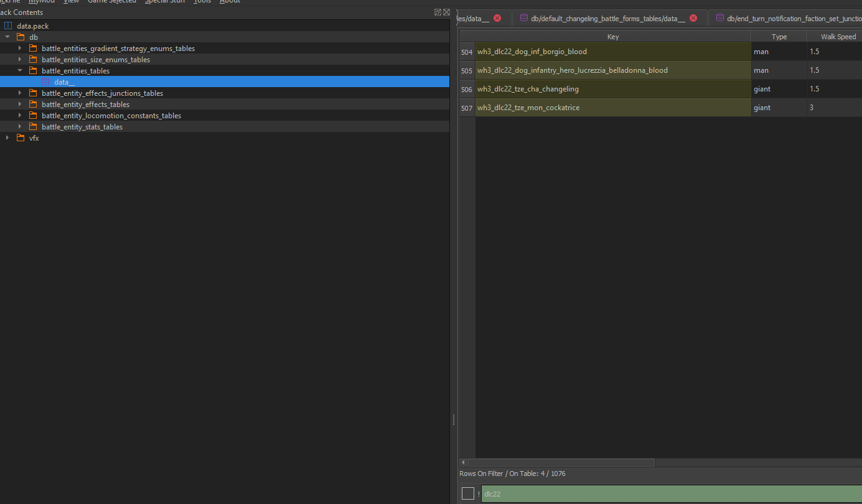Click the battle_entity_locomotion_constants_tables folder icon

(x=33, y=116)
